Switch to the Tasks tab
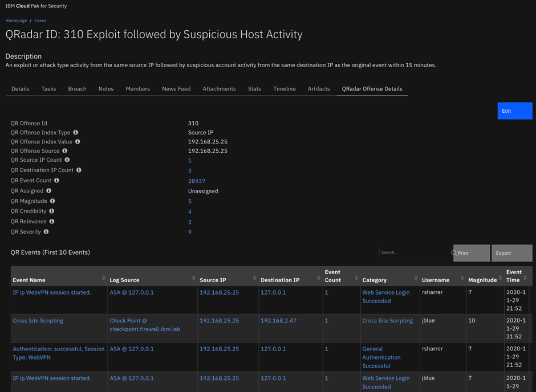Image resolution: width=536 pixels, height=392 pixels. click(48, 89)
